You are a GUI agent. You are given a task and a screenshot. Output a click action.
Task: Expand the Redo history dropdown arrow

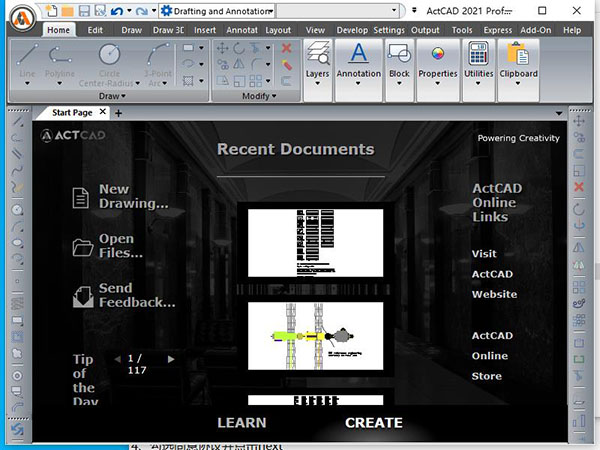pyautogui.click(x=154, y=11)
